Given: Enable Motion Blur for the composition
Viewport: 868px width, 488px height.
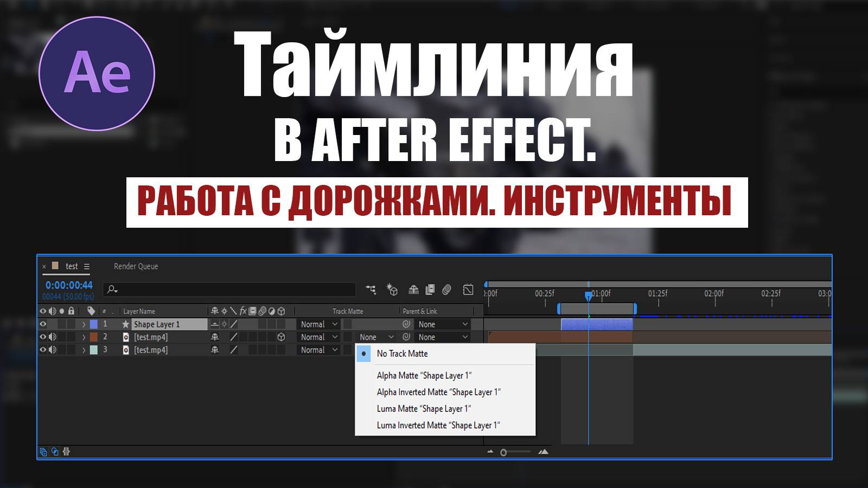Looking at the screenshot, I should point(447,290).
